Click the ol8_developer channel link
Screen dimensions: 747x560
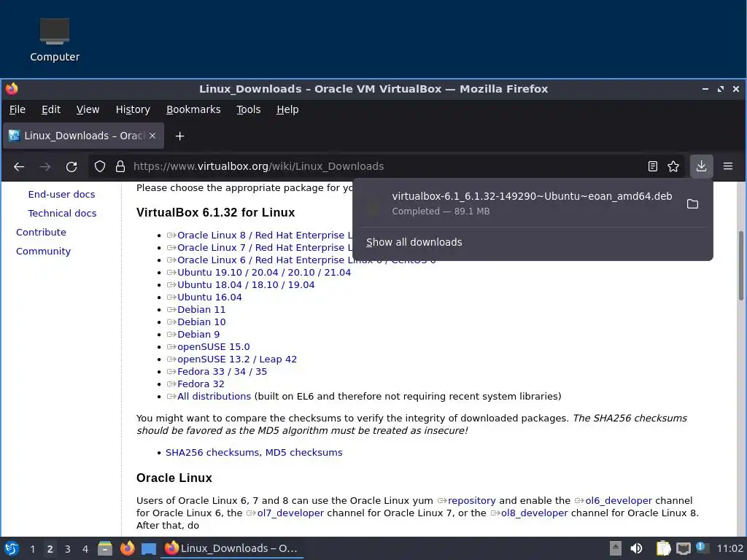(x=535, y=513)
